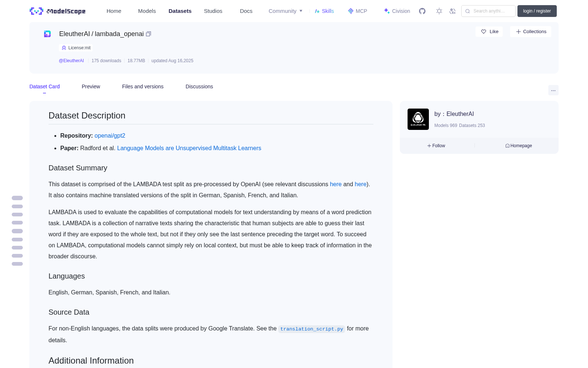Add to Collections with plus button
Viewport: 588px width, 368px height.
[x=531, y=32]
